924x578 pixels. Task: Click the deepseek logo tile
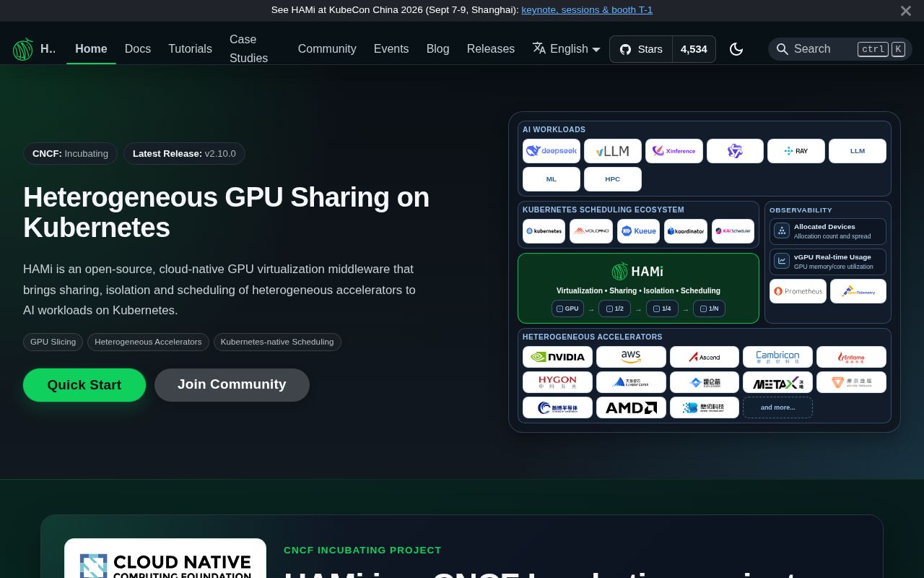tap(552, 151)
